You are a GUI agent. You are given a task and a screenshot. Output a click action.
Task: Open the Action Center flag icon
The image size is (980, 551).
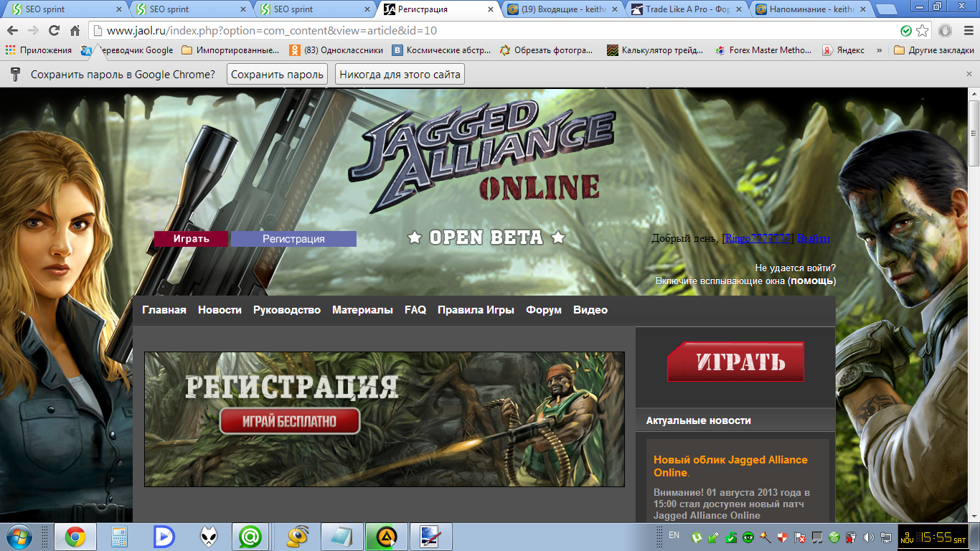(x=800, y=537)
